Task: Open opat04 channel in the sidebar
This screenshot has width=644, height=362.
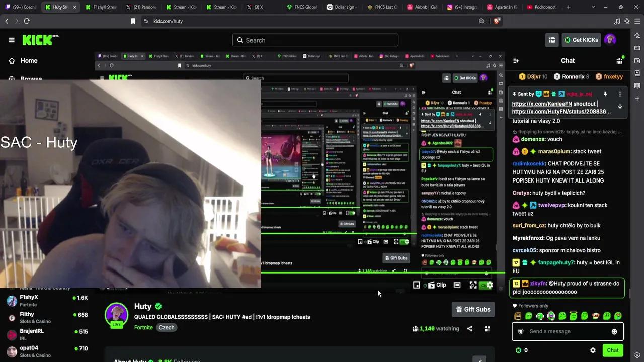Action: click(x=46, y=351)
